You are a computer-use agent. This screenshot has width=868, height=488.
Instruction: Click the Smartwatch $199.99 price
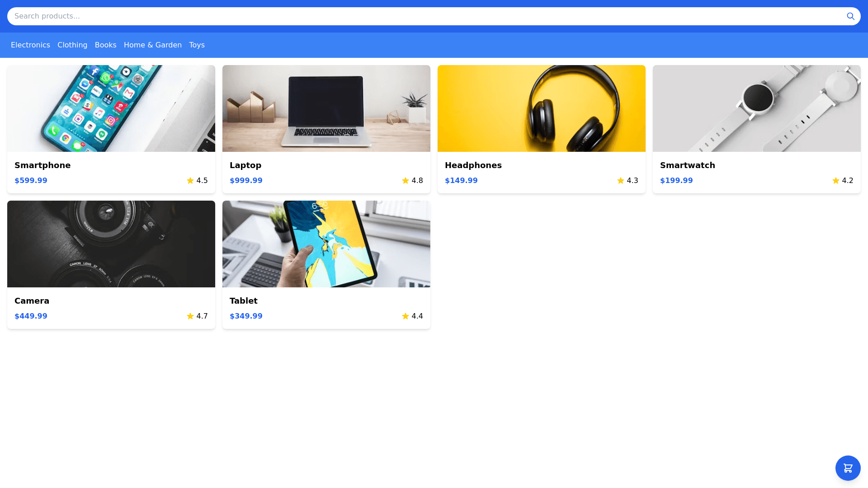(x=676, y=181)
